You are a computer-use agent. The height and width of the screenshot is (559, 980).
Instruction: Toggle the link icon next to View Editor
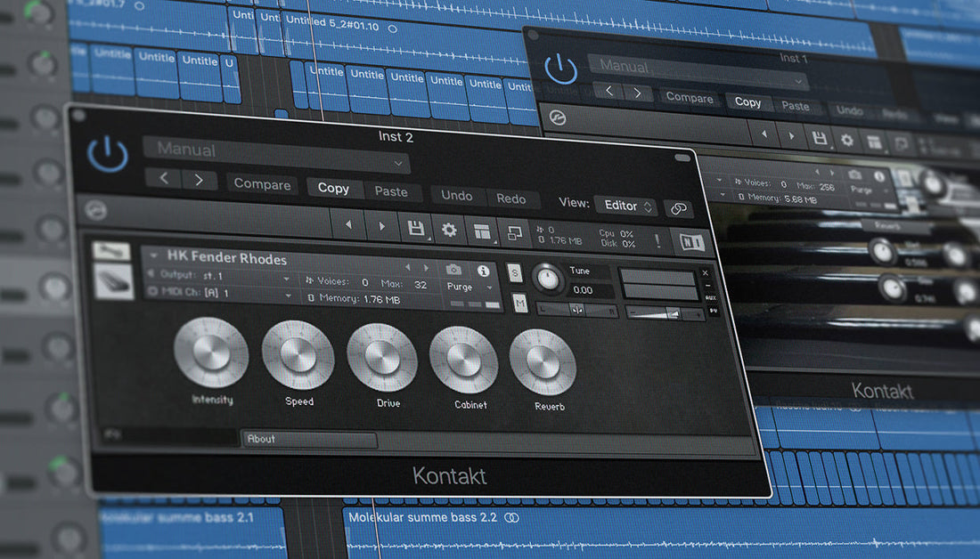tap(678, 209)
